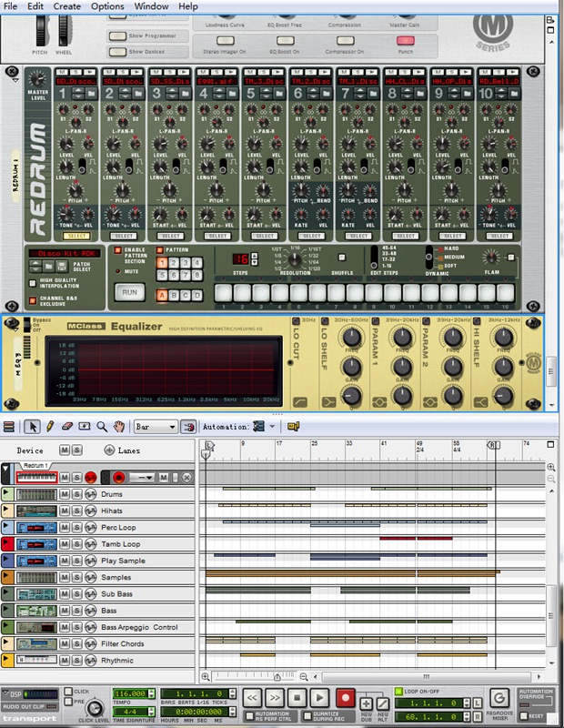The height and width of the screenshot is (728, 564).
Task: Enable metronome Click checkbox
Action: click(x=70, y=692)
